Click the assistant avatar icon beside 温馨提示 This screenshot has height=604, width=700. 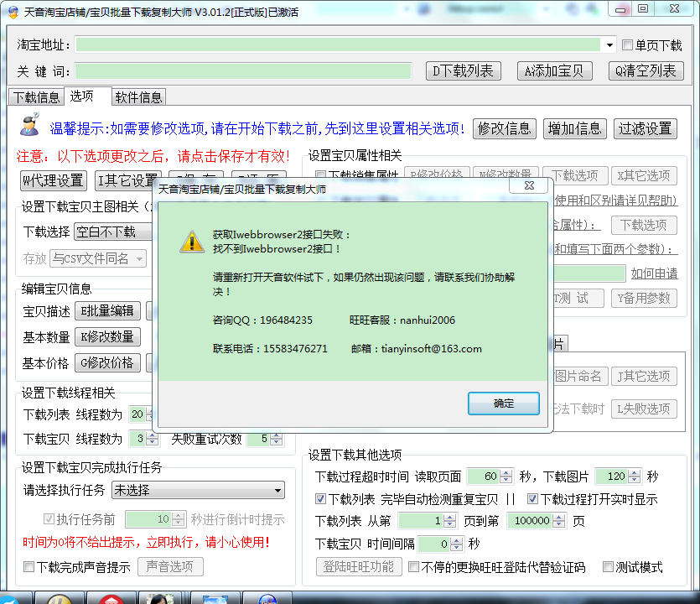pyautogui.click(x=29, y=126)
